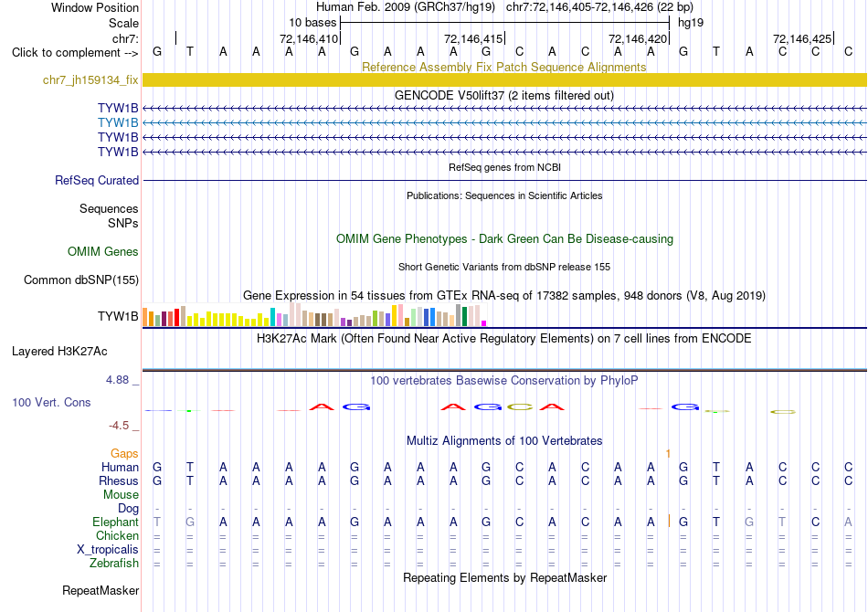Select the "Zebrafish" alignment row label
The height and width of the screenshot is (612, 868).
point(114,564)
